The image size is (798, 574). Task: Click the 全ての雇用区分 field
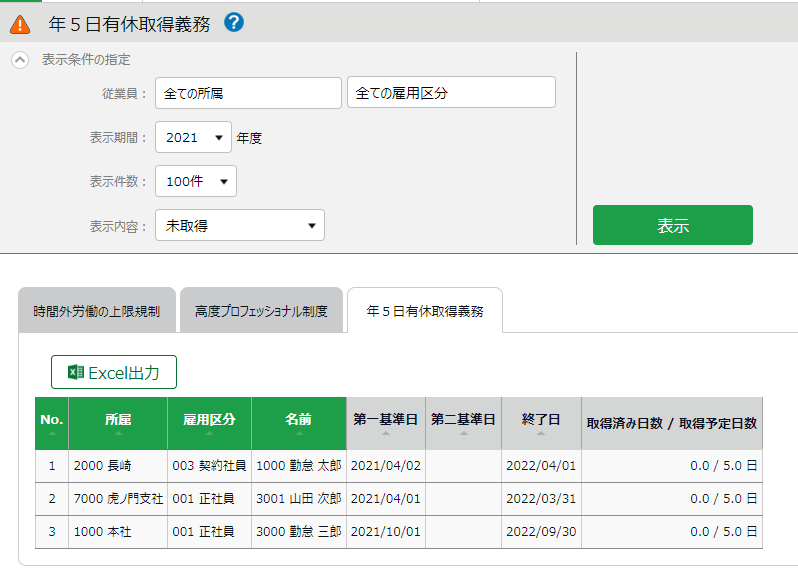tap(451, 93)
